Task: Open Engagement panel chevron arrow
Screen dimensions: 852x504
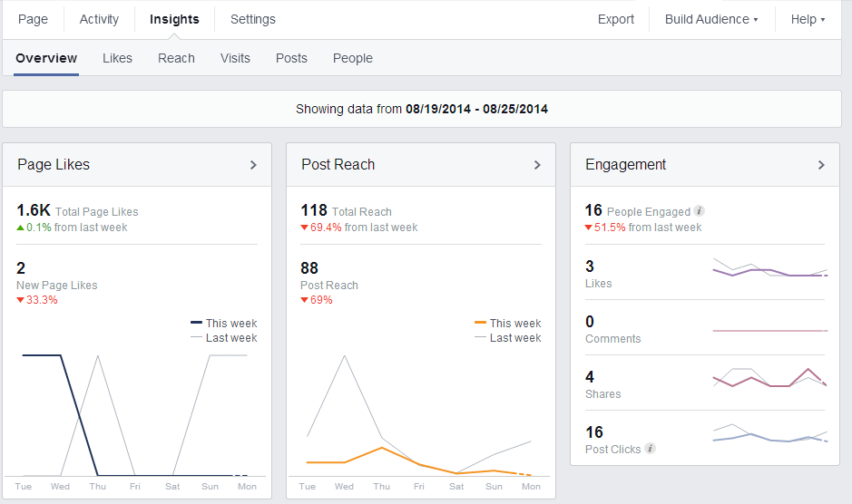Action: [821, 165]
